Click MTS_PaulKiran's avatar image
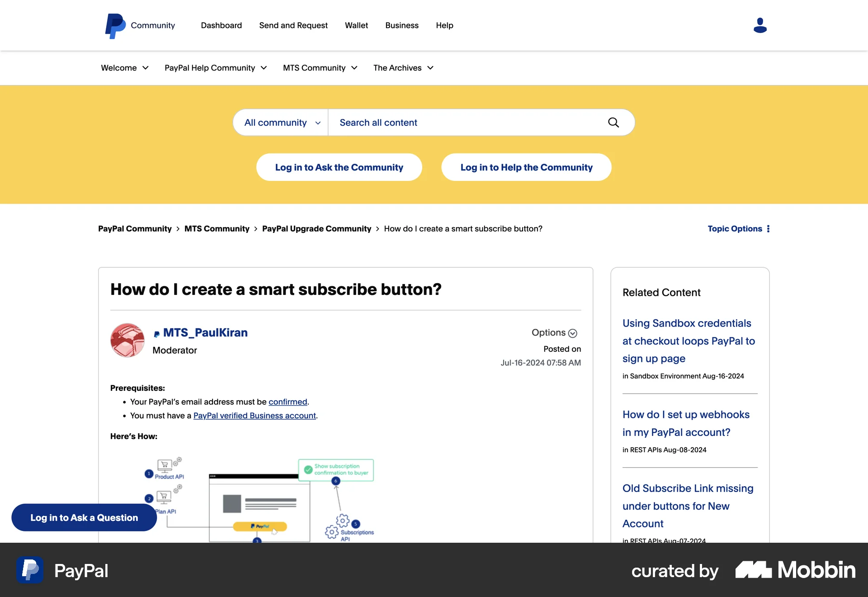Screen dimensions: 868x597 [x=127, y=340]
